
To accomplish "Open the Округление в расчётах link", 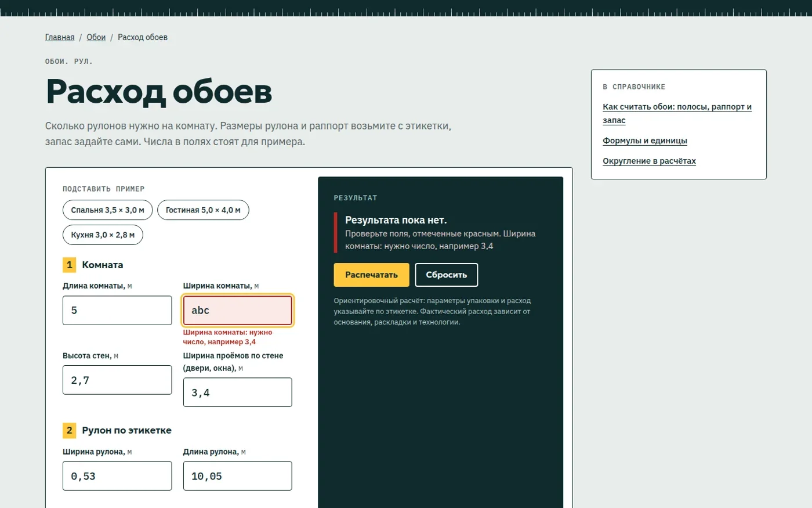I will click(x=649, y=161).
